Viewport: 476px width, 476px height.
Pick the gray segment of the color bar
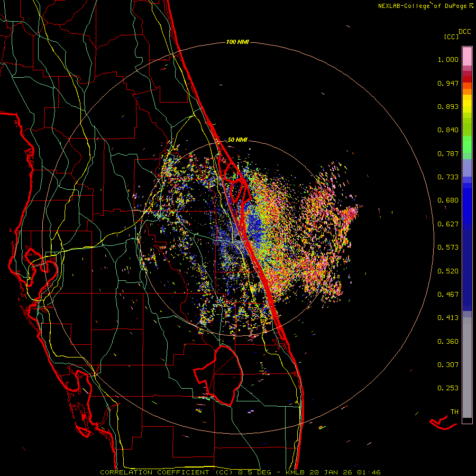[467, 368]
